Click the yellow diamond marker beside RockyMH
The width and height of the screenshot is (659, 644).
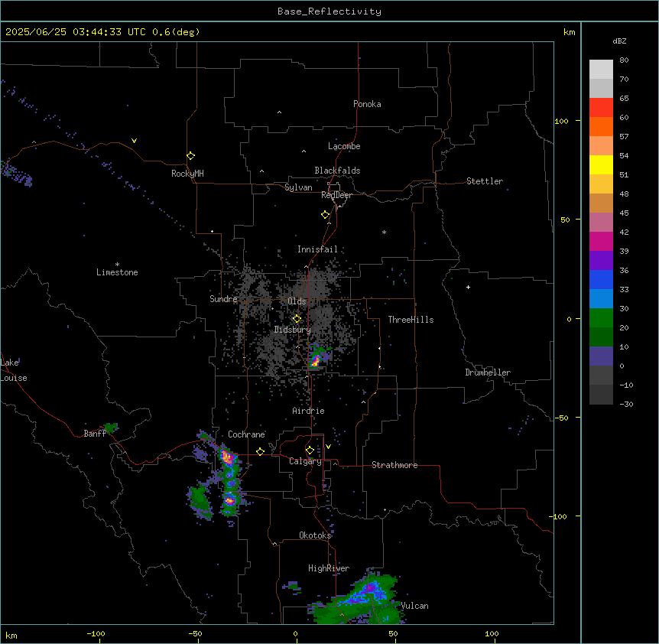click(x=191, y=156)
